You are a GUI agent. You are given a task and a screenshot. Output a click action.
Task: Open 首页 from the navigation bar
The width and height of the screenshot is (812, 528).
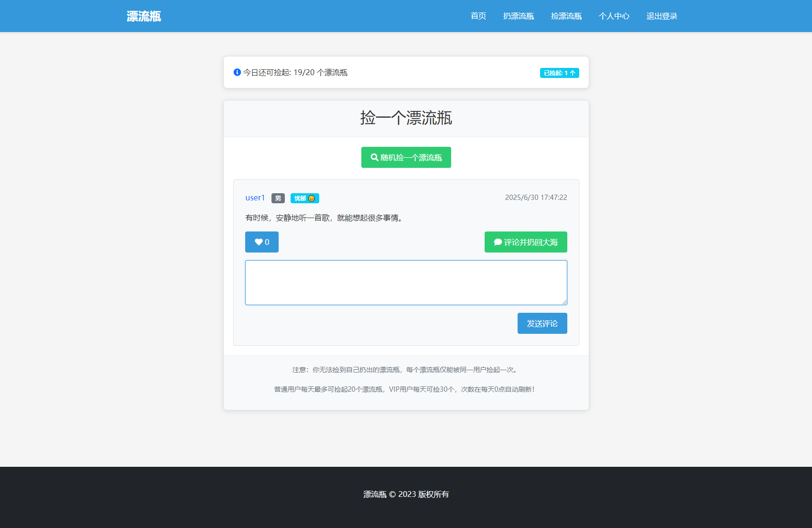click(x=477, y=16)
